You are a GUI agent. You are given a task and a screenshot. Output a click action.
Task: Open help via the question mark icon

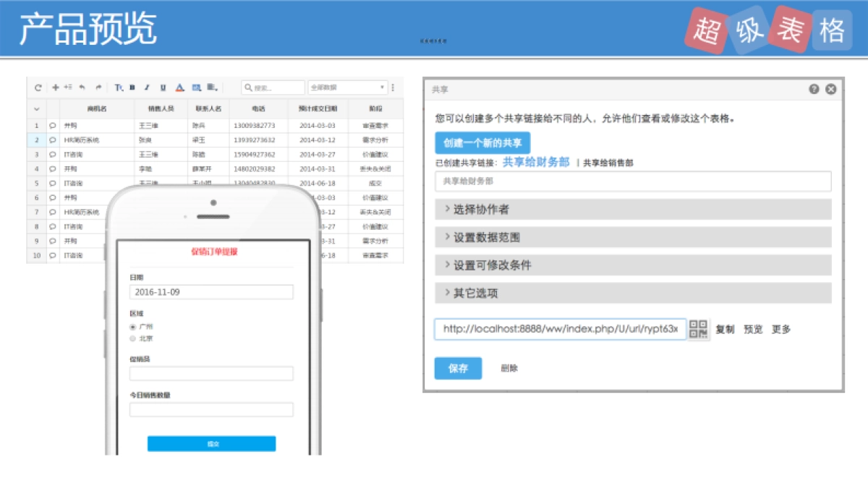point(814,89)
